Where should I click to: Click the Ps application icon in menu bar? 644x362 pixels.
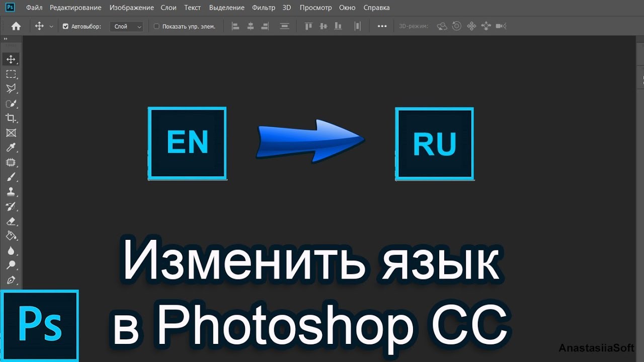[x=11, y=8]
